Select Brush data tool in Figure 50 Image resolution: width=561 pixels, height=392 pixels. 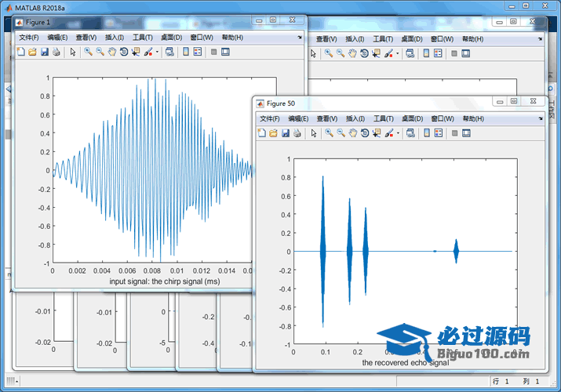389,133
